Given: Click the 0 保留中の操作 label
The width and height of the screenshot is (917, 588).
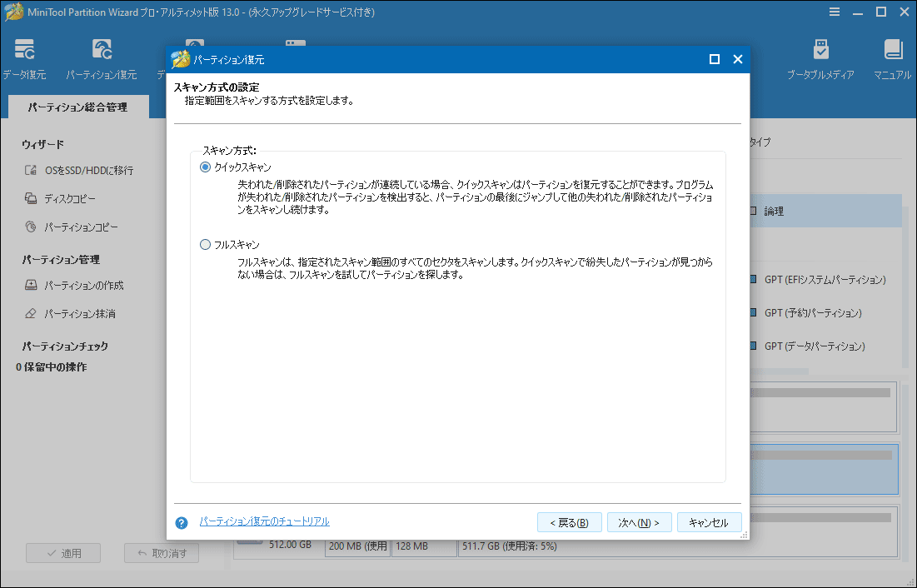Looking at the screenshot, I should [x=52, y=367].
